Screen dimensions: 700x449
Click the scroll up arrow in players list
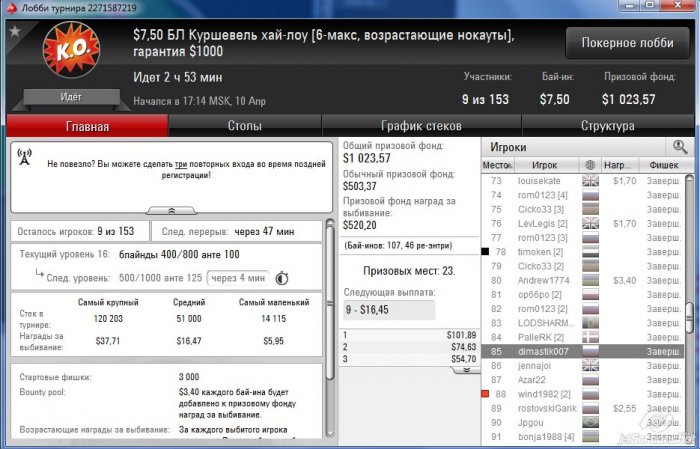tap(689, 179)
